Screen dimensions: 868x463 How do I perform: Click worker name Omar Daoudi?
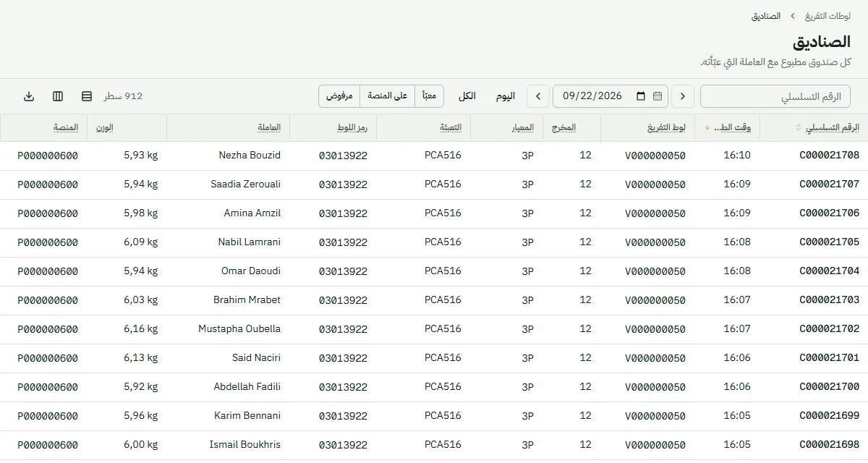(x=251, y=271)
